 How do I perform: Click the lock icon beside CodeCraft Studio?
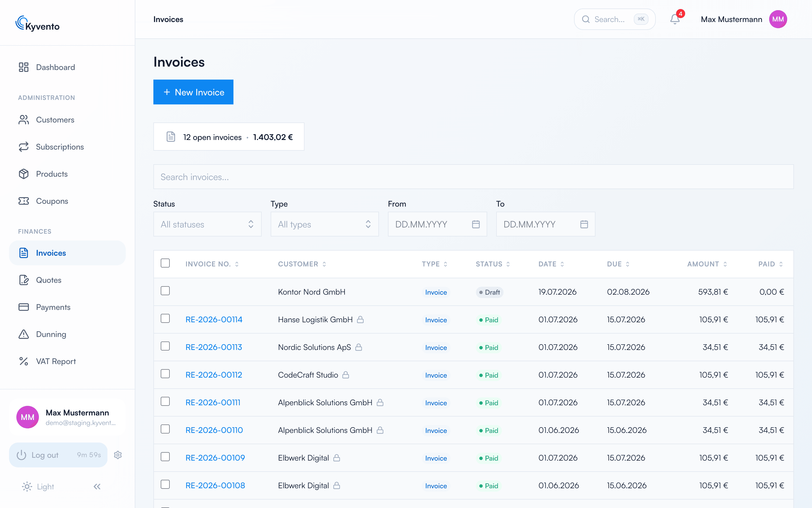point(346,375)
